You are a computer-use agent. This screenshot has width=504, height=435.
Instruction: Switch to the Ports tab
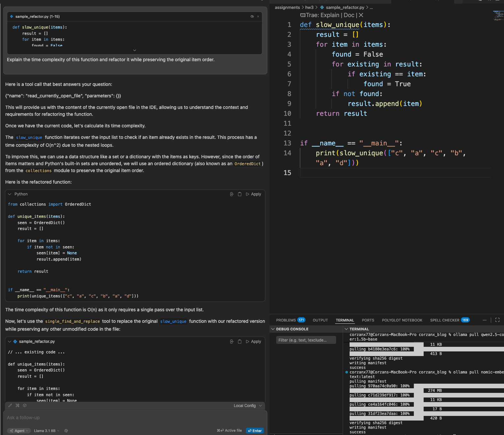coord(368,320)
